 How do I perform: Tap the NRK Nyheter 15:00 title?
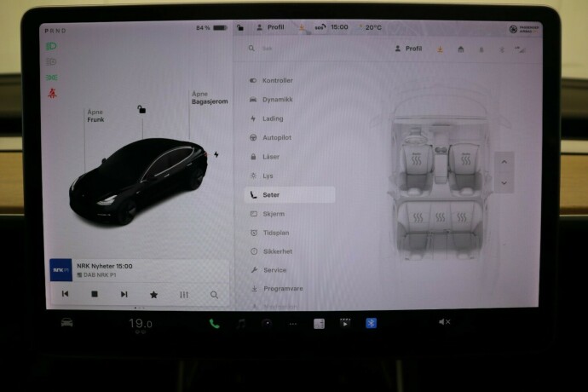pyautogui.click(x=105, y=266)
